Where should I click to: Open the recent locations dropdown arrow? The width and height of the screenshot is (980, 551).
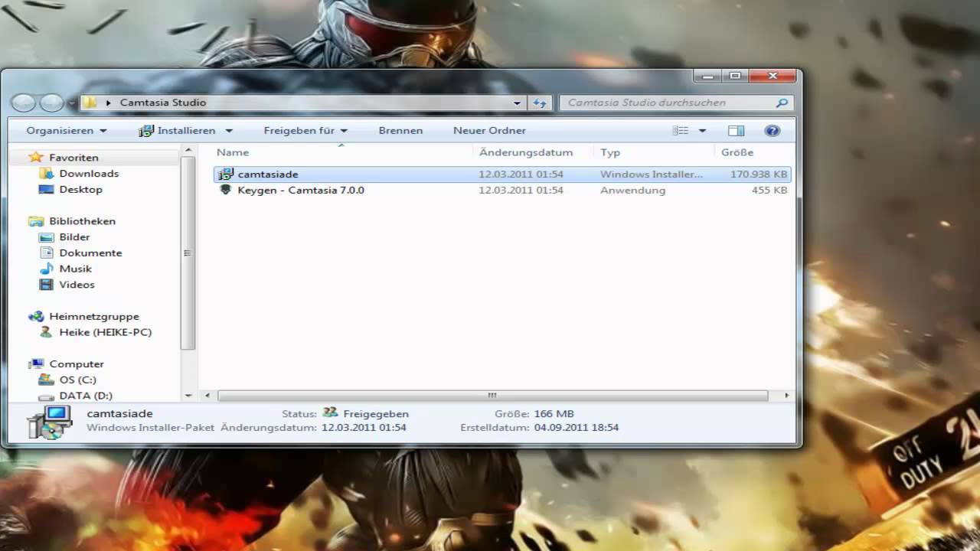pos(72,103)
